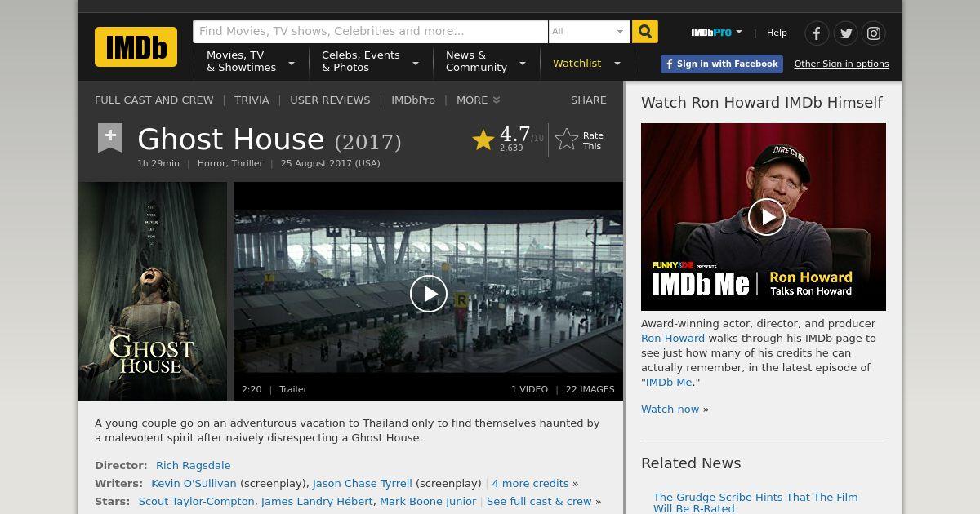Click the Rate This star
The image size is (980, 514).
pyautogui.click(x=567, y=140)
